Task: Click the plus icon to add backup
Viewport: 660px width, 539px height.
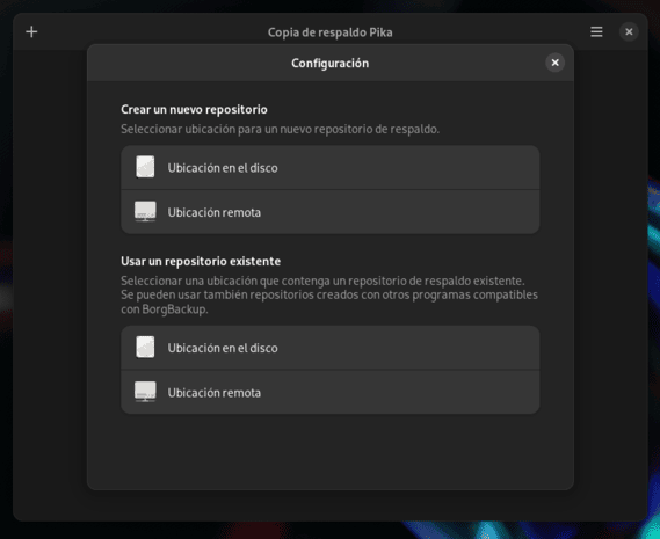Action: pyautogui.click(x=32, y=32)
